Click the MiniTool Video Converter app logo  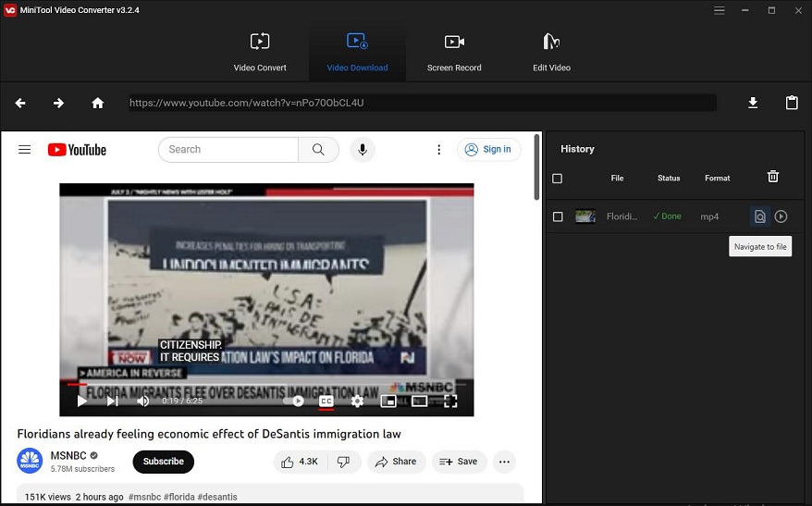(x=10, y=10)
